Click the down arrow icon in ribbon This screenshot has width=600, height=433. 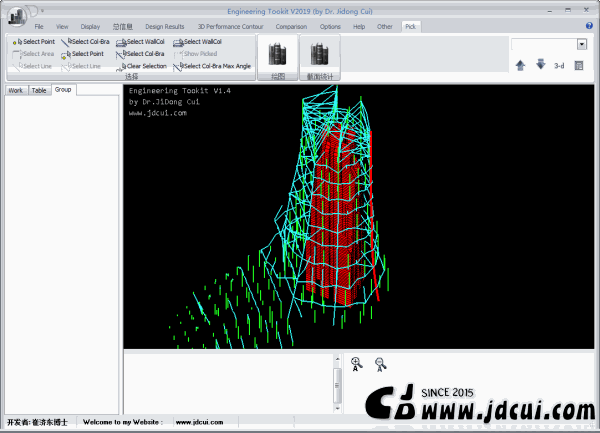coord(541,64)
